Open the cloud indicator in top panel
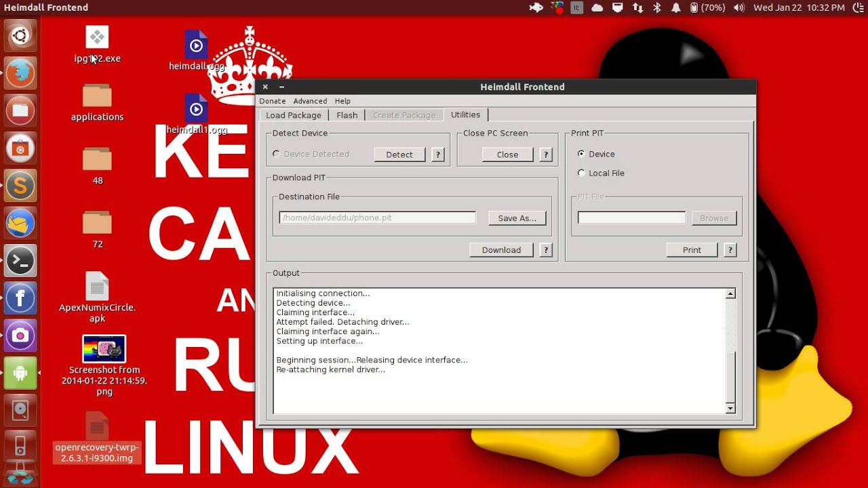The height and width of the screenshot is (488, 868). (x=597, y=7)
